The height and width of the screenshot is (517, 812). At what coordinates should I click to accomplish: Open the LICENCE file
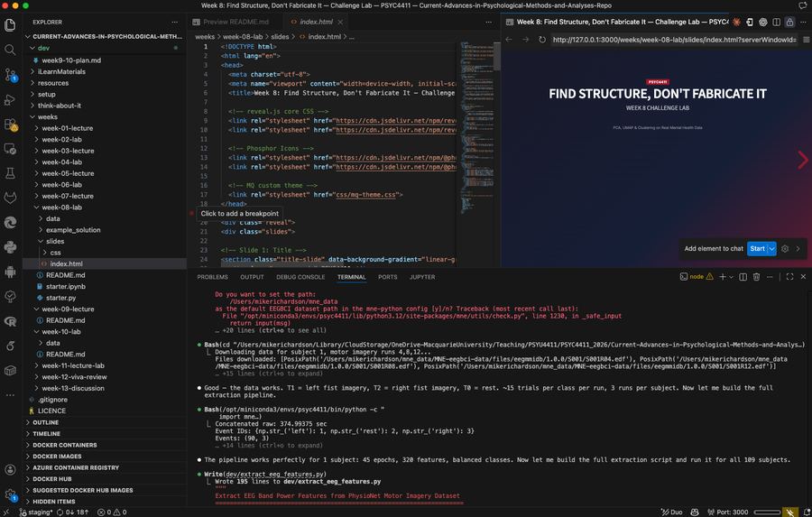(x=51, y=411)
